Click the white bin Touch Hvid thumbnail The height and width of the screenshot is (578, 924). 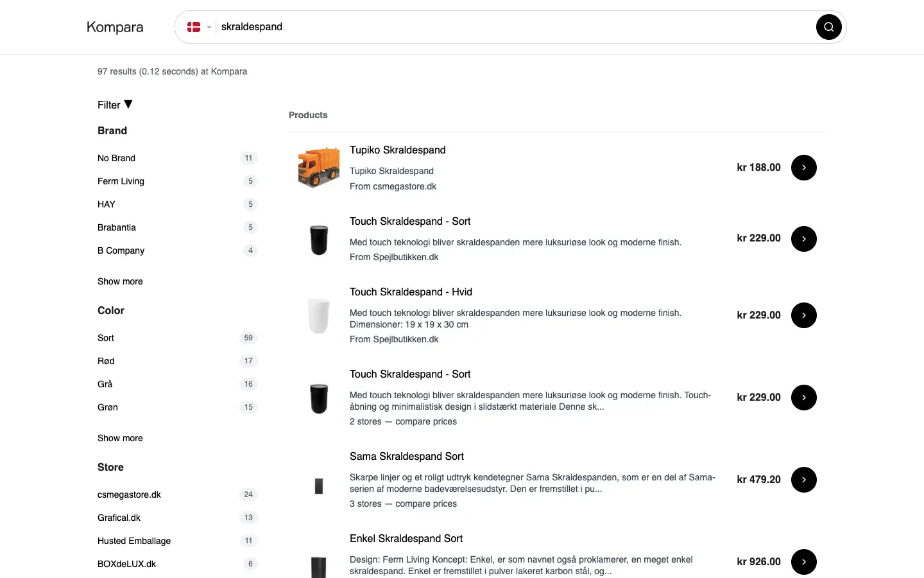coord(319,315)
